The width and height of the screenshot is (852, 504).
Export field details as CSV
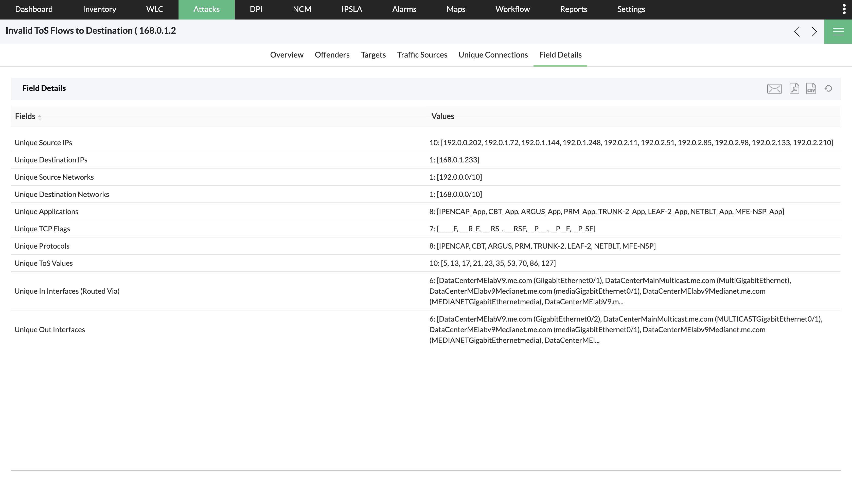point(811,89)
